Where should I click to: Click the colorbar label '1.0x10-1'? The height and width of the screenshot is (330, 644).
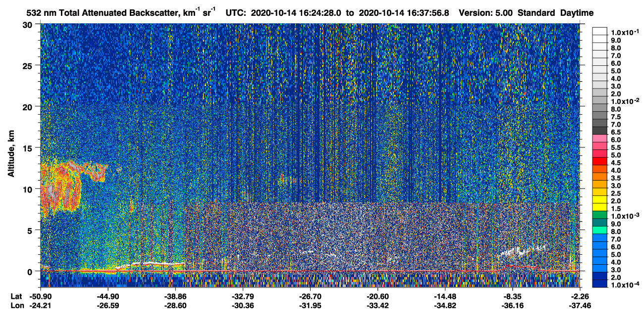[x=626, y=32]
